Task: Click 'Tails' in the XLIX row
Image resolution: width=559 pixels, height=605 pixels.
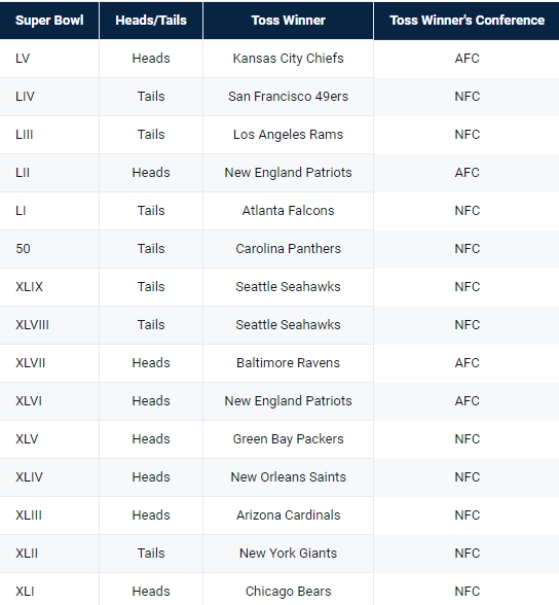Action: point(151,287)
